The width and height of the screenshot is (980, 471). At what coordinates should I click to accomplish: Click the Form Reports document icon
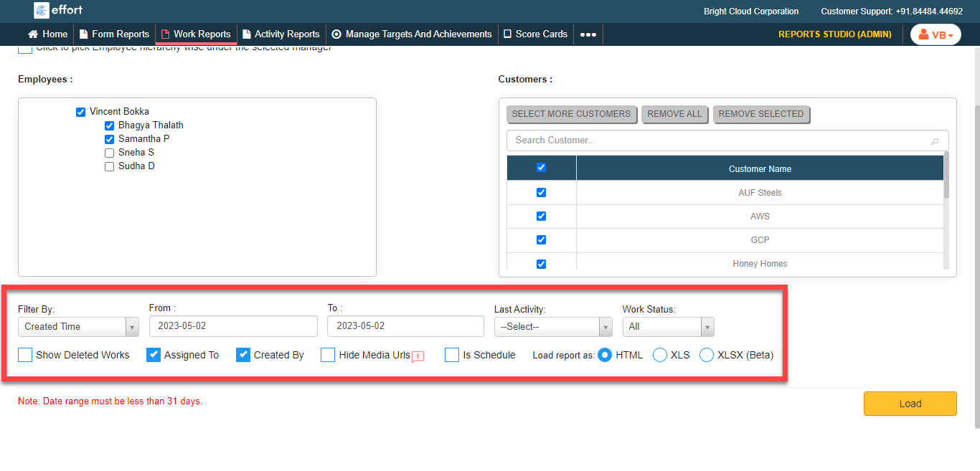tap(84, 34)
